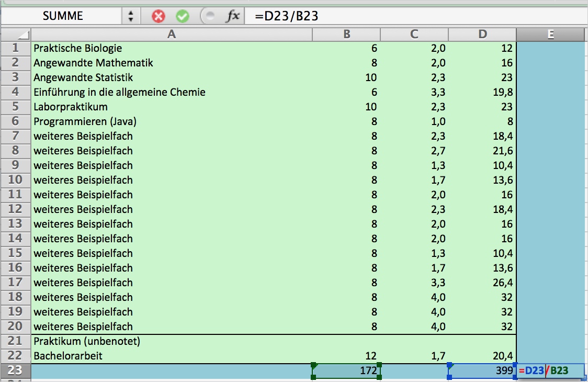Select column header E
Viewport: 588px width, 382px height.
[x=550, y=34]
